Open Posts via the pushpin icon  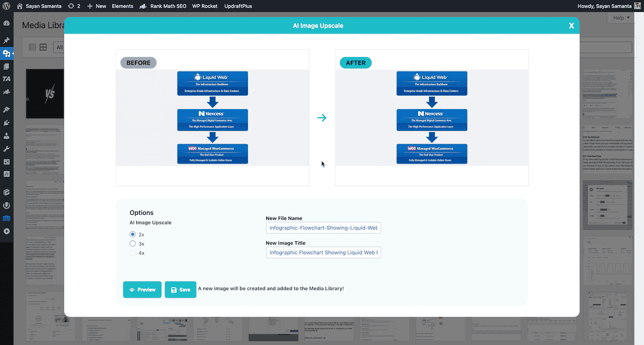pyautogui.click(x=7, y=40)
